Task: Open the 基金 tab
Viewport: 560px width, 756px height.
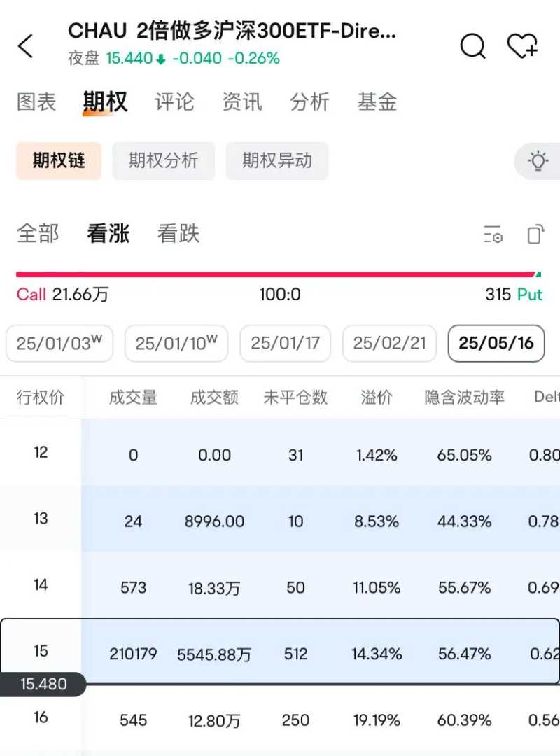Action: point(377,102)
